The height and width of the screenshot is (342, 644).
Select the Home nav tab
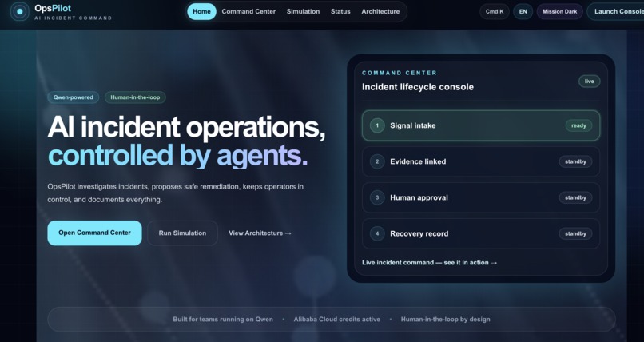coord(201,11)
